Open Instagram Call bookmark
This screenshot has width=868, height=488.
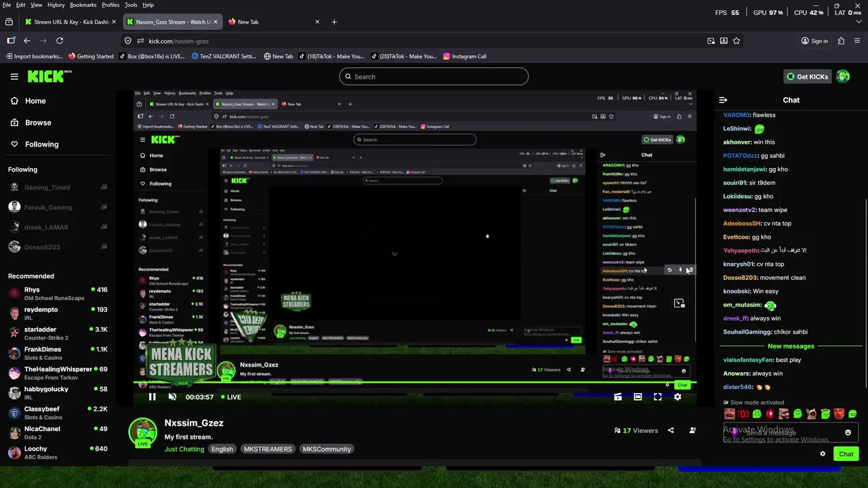point(465,56)
